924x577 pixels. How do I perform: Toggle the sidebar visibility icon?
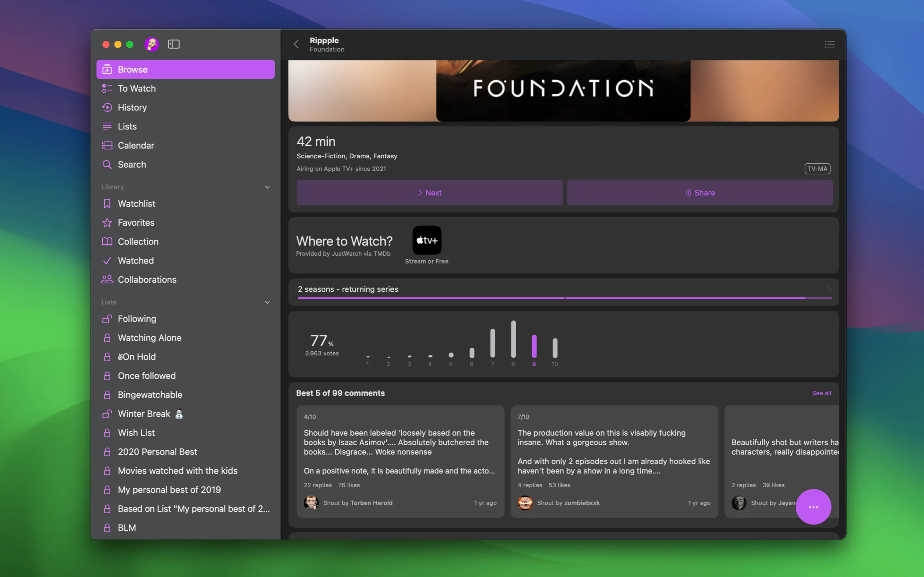(174, 44)
